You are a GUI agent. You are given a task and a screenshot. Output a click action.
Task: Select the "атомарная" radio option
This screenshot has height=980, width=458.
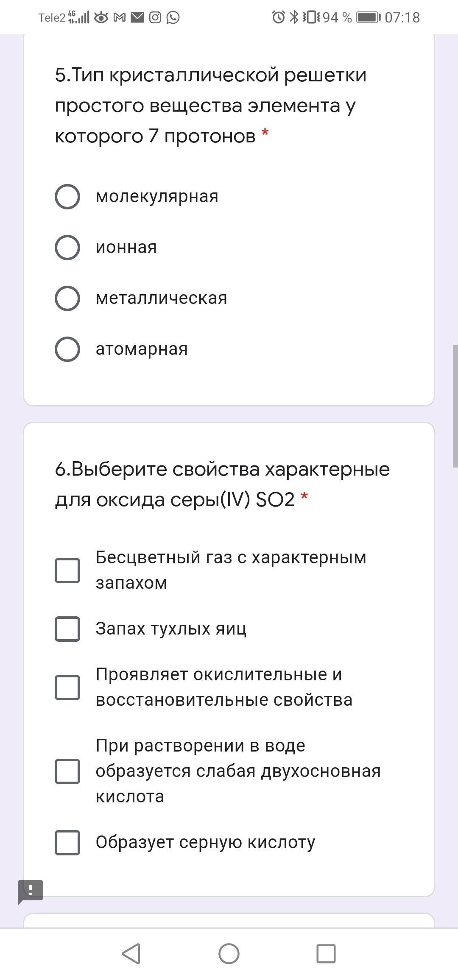[67, 349]
